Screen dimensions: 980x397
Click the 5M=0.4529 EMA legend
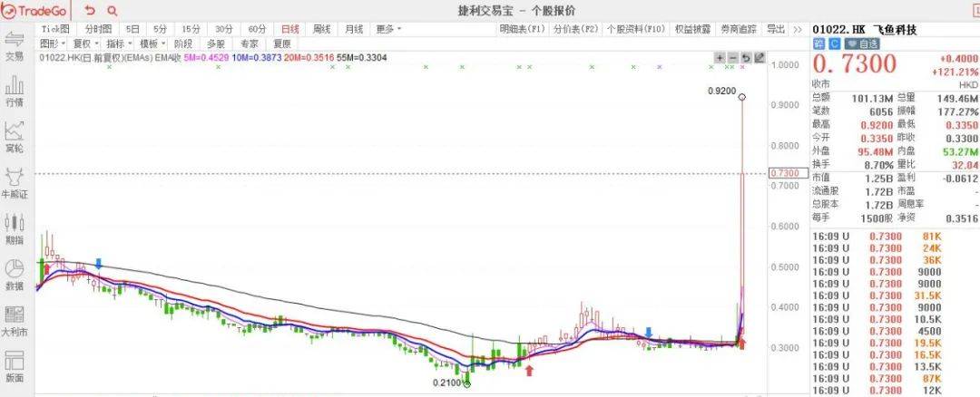pyautogui.click(x=207, y=57)
